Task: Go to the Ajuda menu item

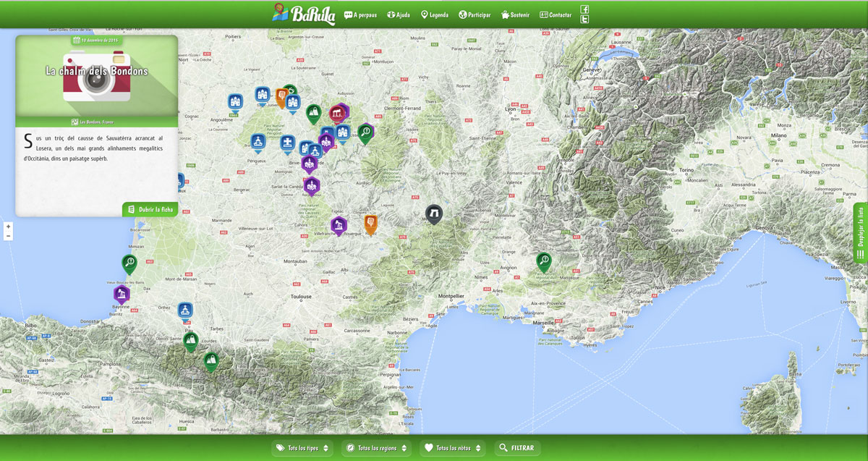Action: click(399, 14)
